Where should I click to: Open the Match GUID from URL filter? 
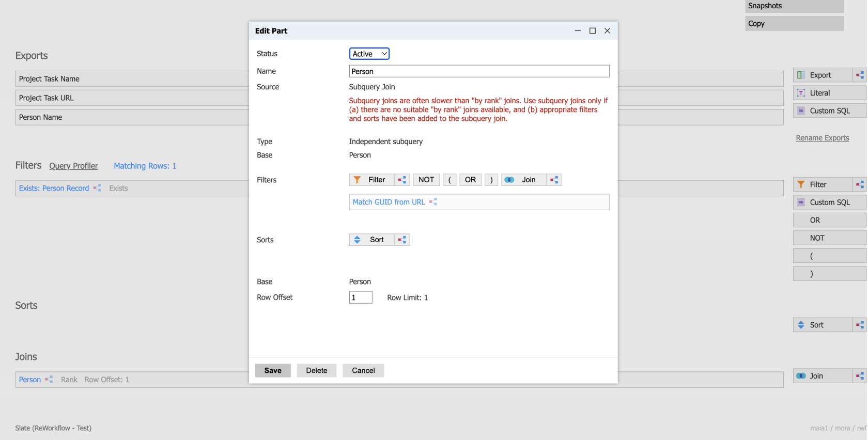click(x=389, y=202)
